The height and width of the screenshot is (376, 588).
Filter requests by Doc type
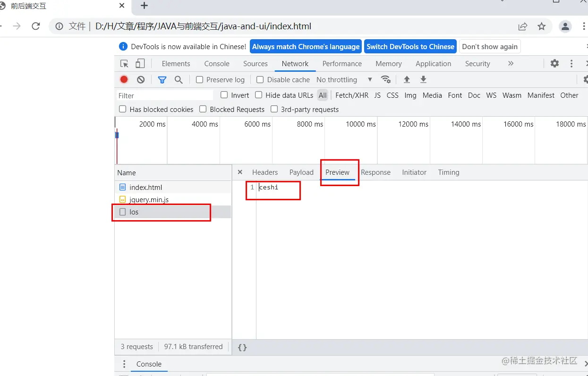474,95
